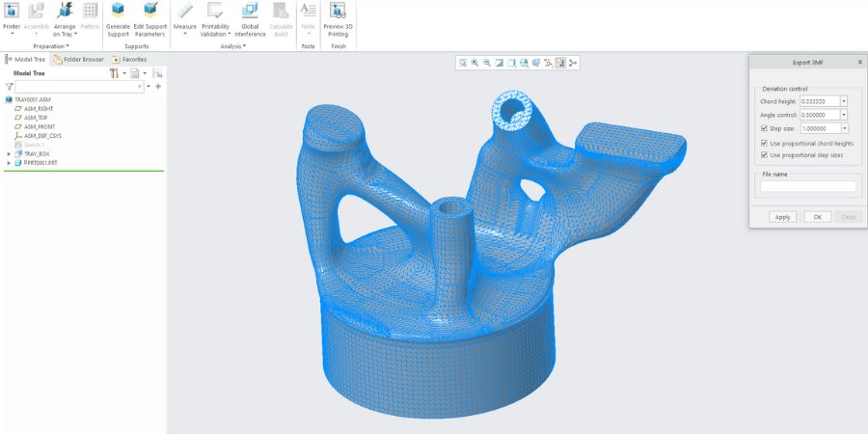Switch to the Folder Browser tab
Viewport: 868px width, 434px height.
point(79,59)
